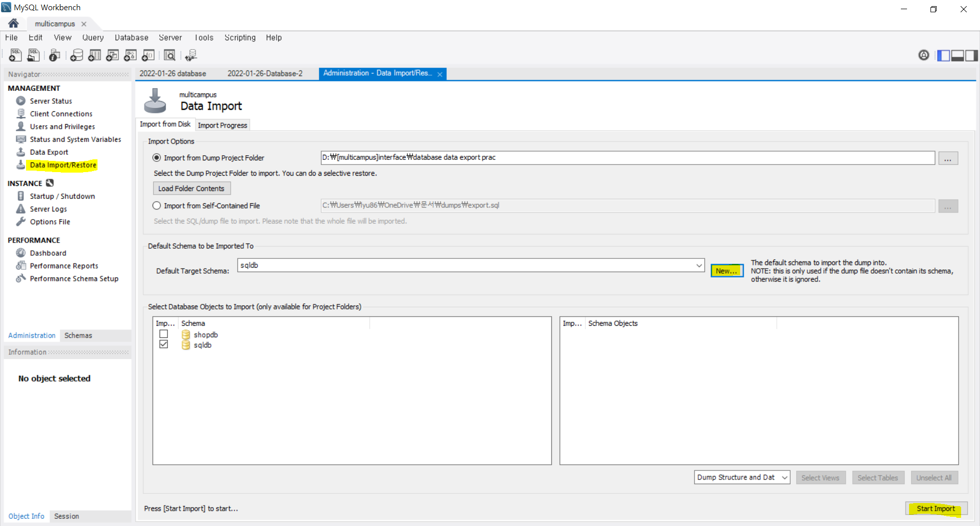Switch to the Object Info tab
980x526 pixels.
pyautogui.click(x=26, y=516)
